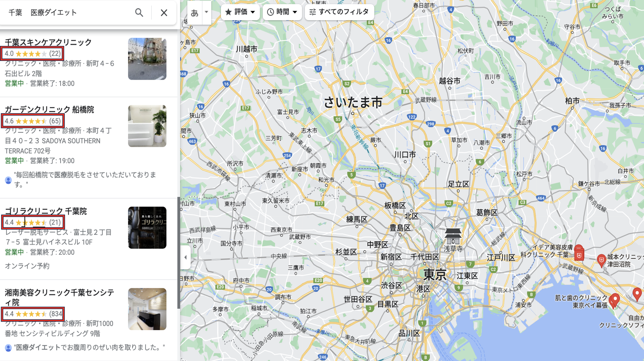Click the 越谷市 label on map

(x=449, y=81)
